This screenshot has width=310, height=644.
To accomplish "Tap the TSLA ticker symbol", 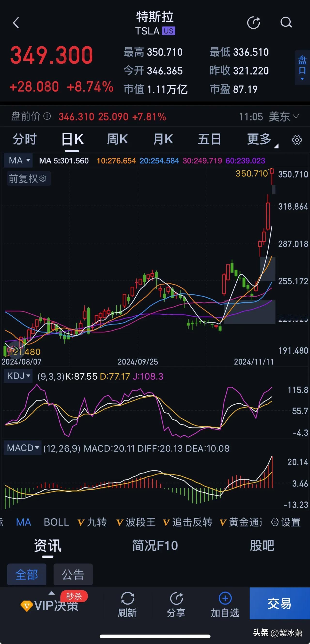I will [x=147, y=31].
